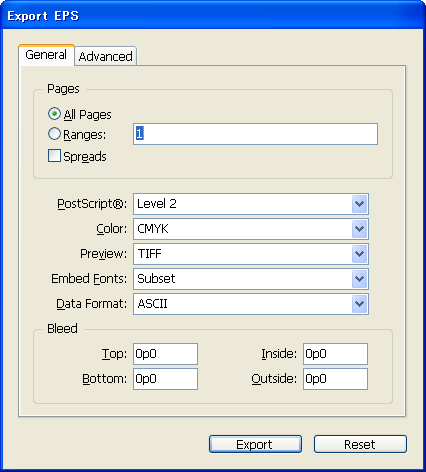Open the Advanced tab
The image size is (426, 472).
point(105,56)
